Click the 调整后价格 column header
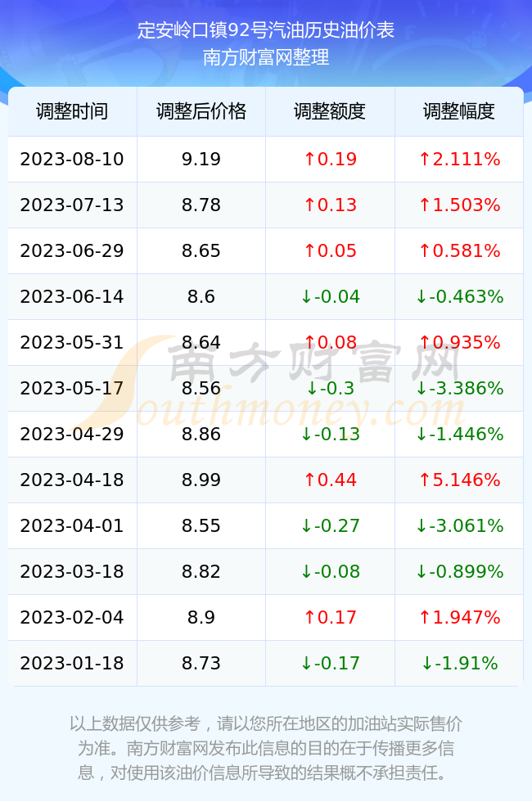The image size is (532, 802). (x=201, y=111)
